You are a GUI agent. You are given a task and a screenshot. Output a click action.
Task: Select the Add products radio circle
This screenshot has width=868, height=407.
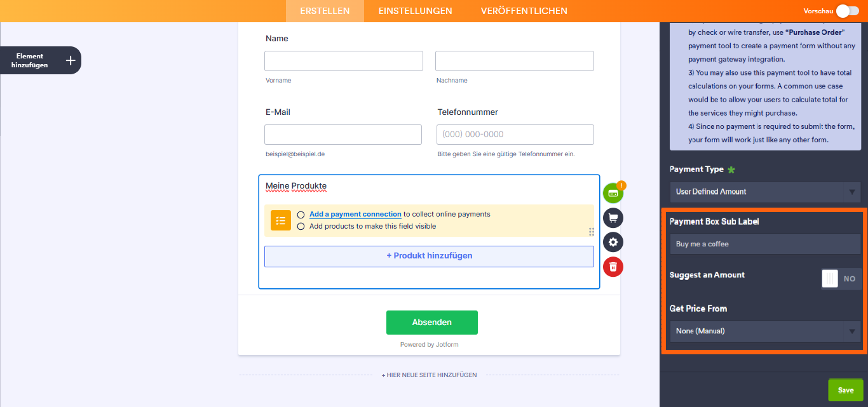(x=301, y=226)
